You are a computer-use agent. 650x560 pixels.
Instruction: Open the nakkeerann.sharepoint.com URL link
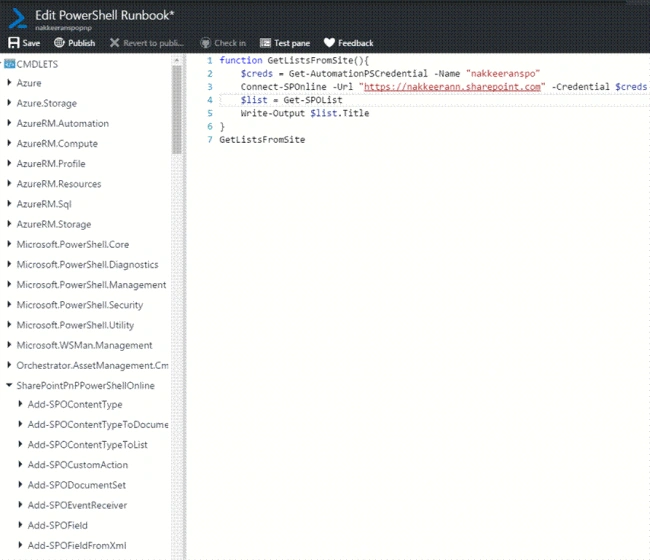[452, 87]
